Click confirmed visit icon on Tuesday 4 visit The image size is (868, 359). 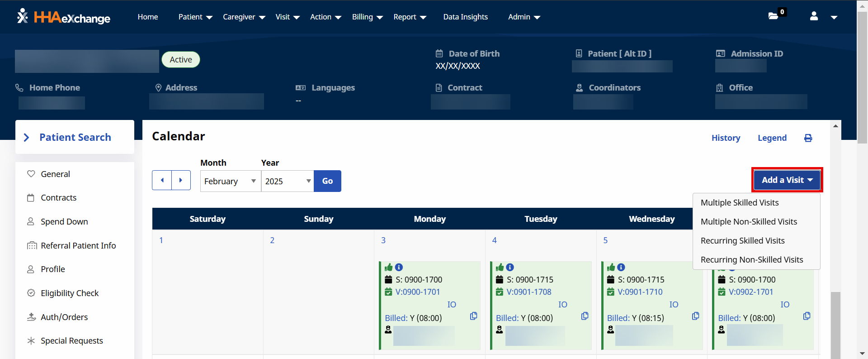(500, 292)
